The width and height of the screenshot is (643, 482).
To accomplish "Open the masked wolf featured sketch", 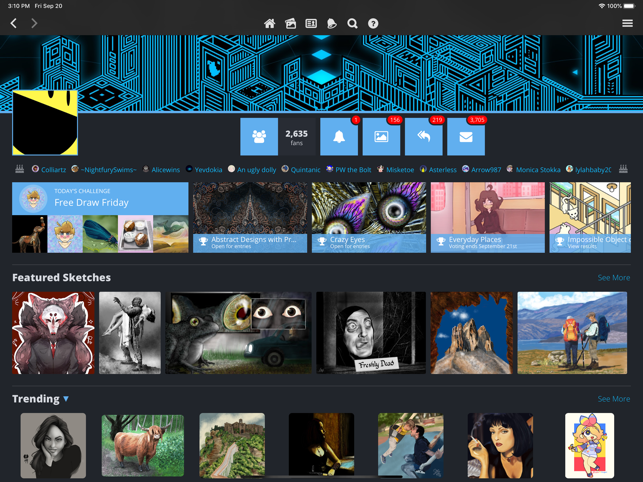I will coord(53,333).
